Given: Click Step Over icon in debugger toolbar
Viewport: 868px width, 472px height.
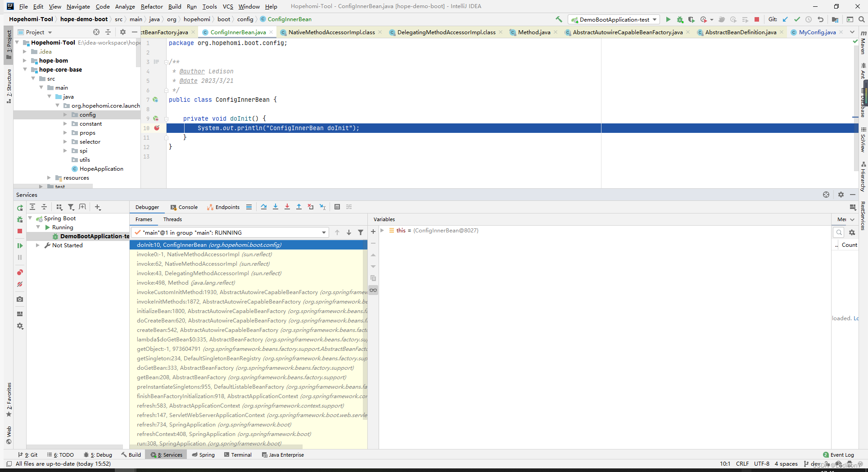Looking at the screenshot, I should 264,207.
